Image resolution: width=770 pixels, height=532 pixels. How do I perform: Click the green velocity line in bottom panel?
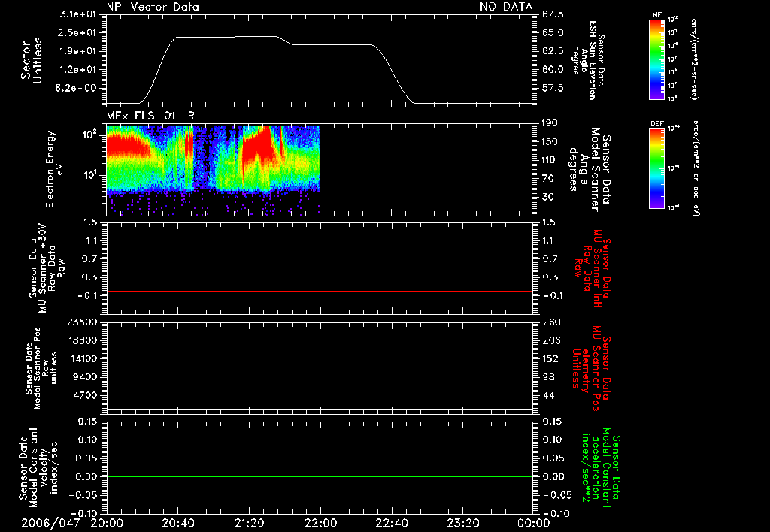click(319, 476)
